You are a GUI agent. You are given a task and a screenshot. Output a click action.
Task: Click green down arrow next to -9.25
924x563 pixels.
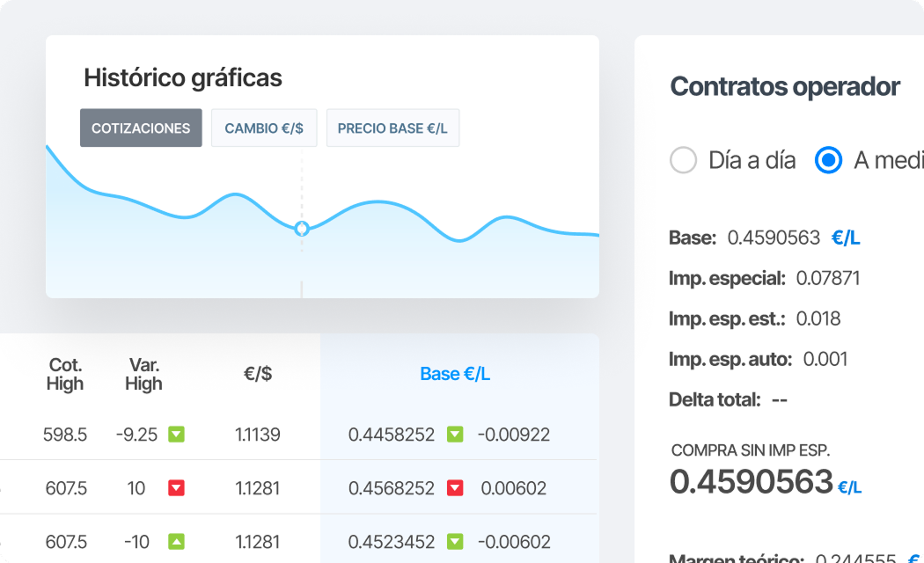[x=176, y=435]
